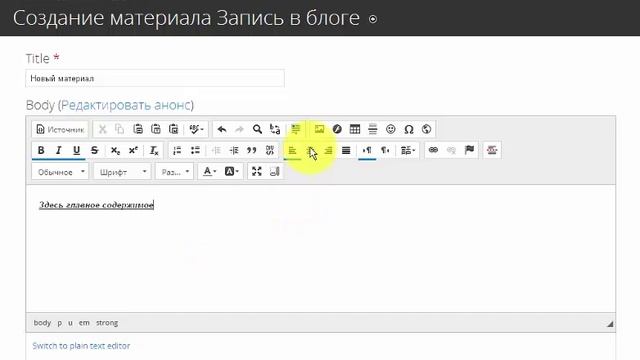This screenshot has width=640, height=360.
Task: Open the Smiley emoticon picker
Action: click(391, 129)
